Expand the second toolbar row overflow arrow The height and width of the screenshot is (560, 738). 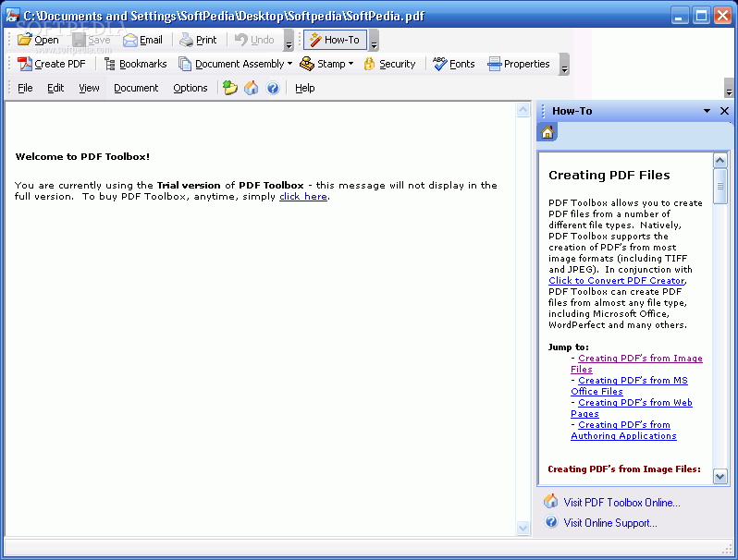(564, 65)
